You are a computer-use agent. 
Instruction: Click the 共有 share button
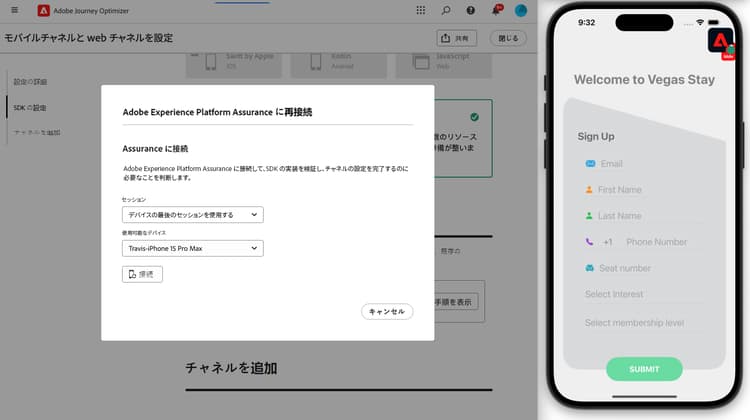[x=456, y=38]
